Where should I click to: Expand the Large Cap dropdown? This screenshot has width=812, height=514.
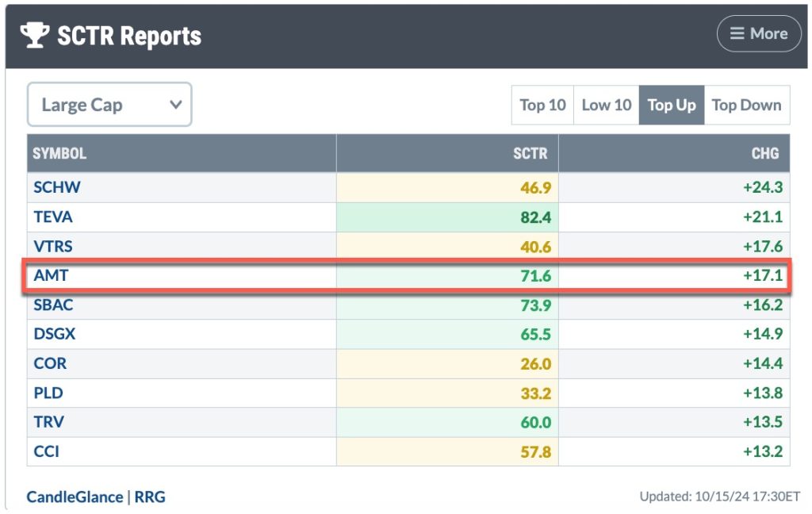click(109, 105)
